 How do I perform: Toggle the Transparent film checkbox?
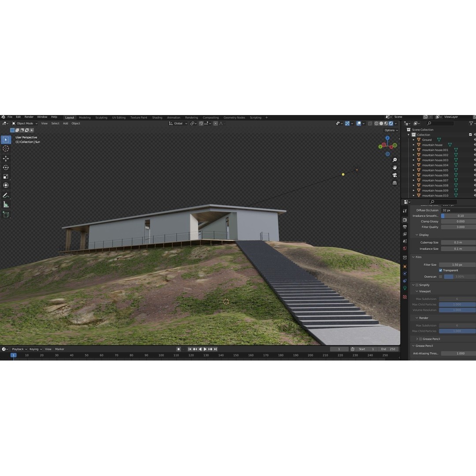click(440, 270)
